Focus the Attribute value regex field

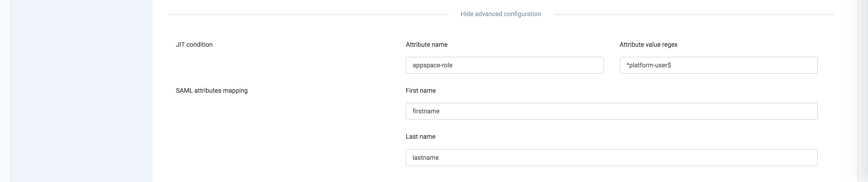[718, 65]
